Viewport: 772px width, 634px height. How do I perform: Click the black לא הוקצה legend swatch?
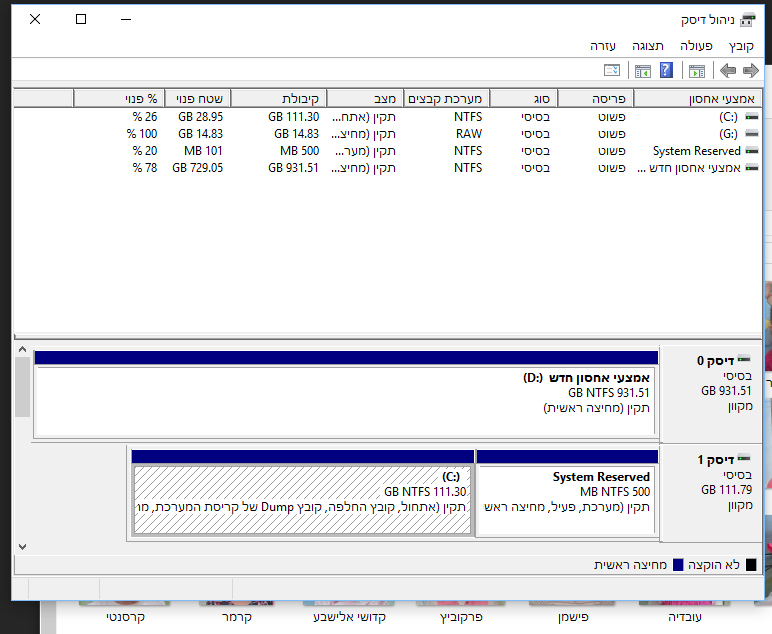[x=751, y=565]
